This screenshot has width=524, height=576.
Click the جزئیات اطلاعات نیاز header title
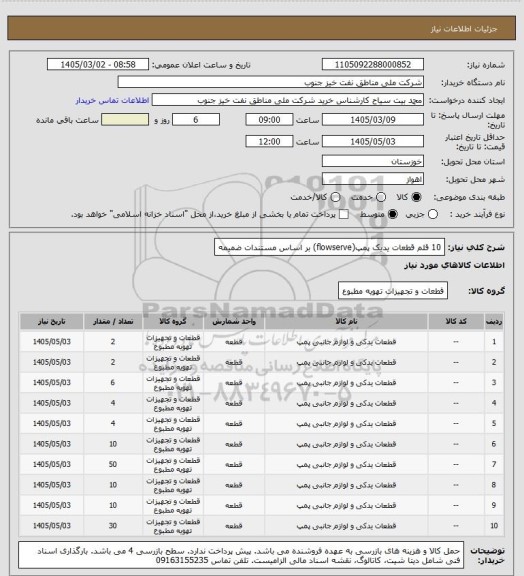[x=464, y=29]
